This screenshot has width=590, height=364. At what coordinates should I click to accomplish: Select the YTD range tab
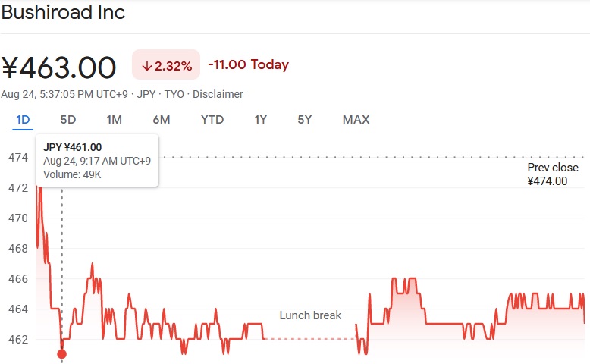pyautogui.click(x=212, y=120)
